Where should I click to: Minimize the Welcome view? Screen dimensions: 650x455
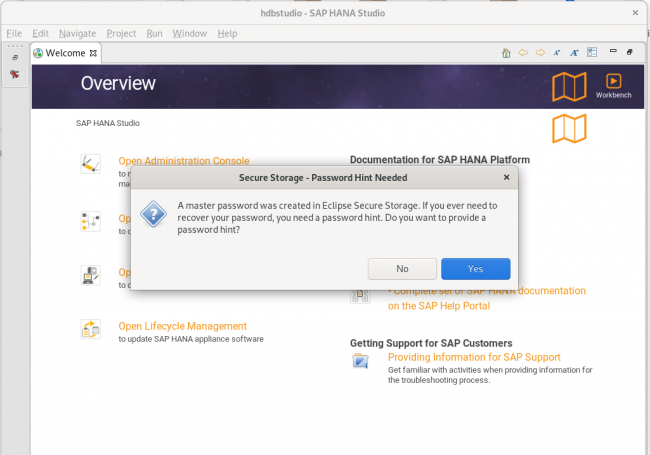point(613,51)
